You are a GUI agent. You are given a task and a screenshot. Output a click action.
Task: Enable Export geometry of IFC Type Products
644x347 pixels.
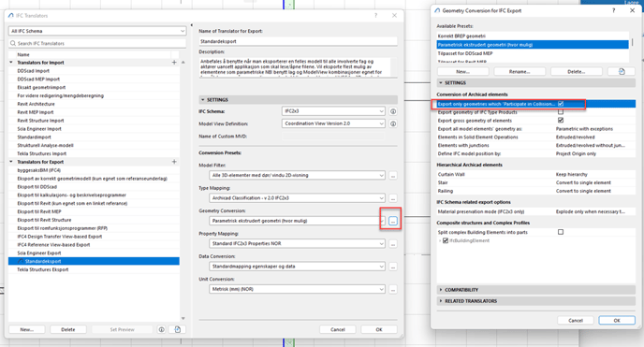click(x=561, y=112)
